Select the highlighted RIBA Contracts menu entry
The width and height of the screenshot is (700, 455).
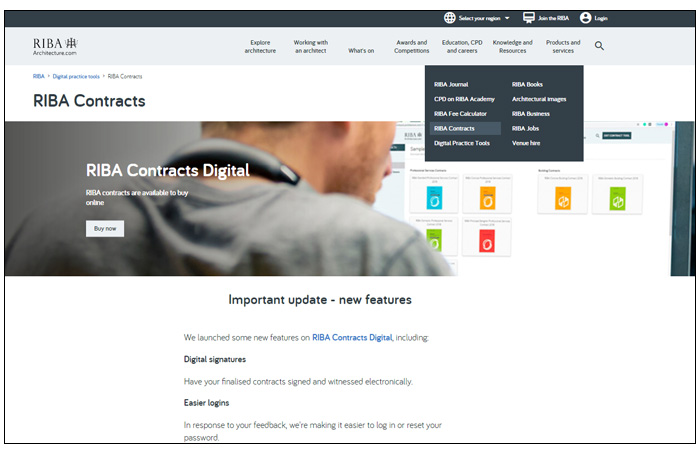pyautogui.click(x=465, y=129)
